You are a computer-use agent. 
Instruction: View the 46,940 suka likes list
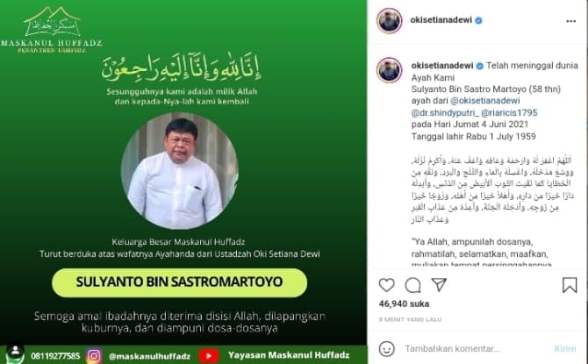[404, 303]
